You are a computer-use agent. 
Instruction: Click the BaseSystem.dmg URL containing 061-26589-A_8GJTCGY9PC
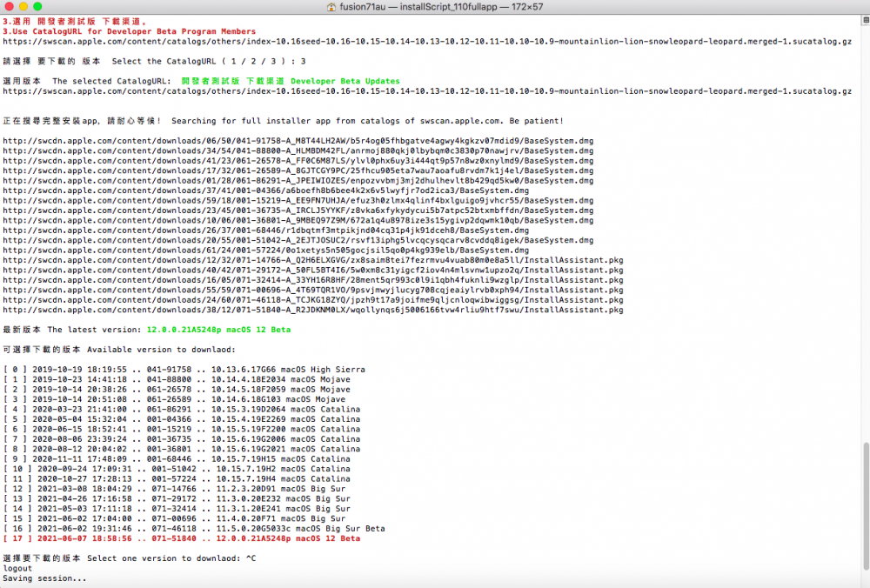click(298, 170)
